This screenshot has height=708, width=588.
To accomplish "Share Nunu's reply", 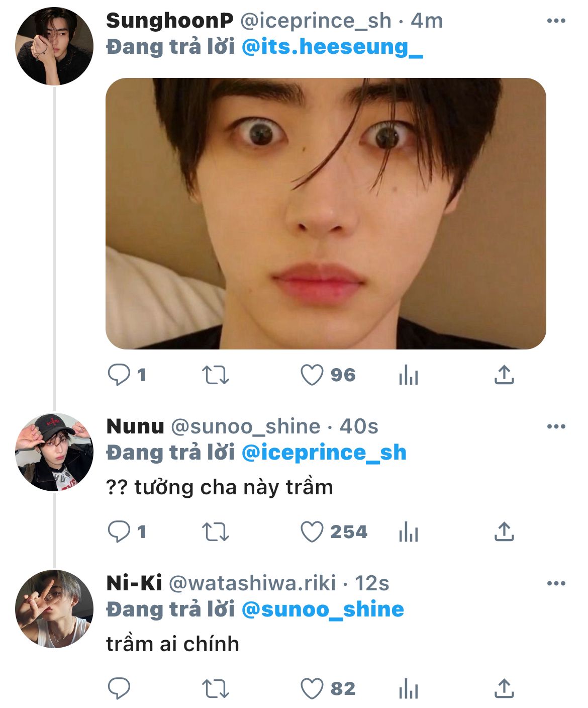I will point(504,532).
